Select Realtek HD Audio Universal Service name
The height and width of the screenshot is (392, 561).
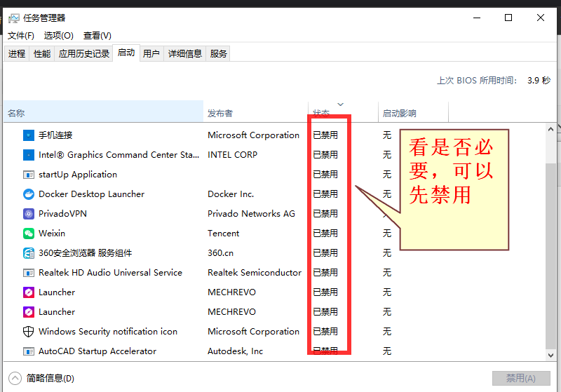pyautogui.click(x=110, y=273)
